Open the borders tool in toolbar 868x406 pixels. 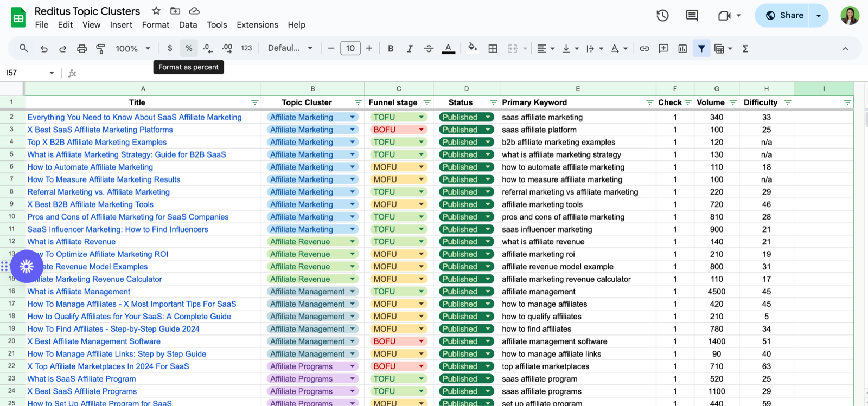click(x=493, y=49)
